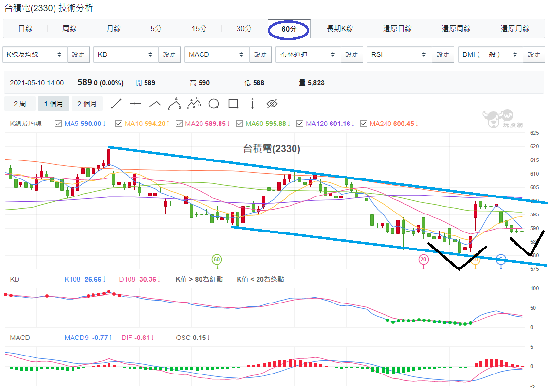Click the 量 5,823 volume value

coord(312,83)
